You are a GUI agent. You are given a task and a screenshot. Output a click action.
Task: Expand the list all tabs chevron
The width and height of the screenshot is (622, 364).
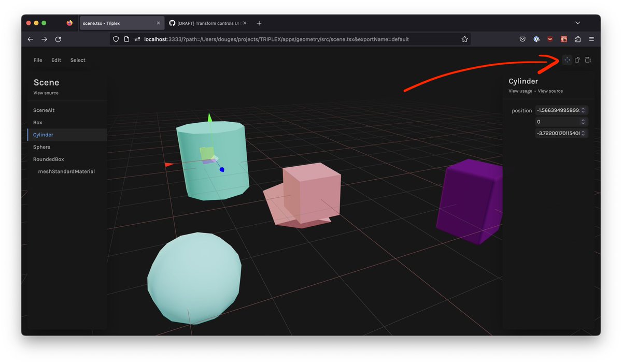click(x=578, y=23)
